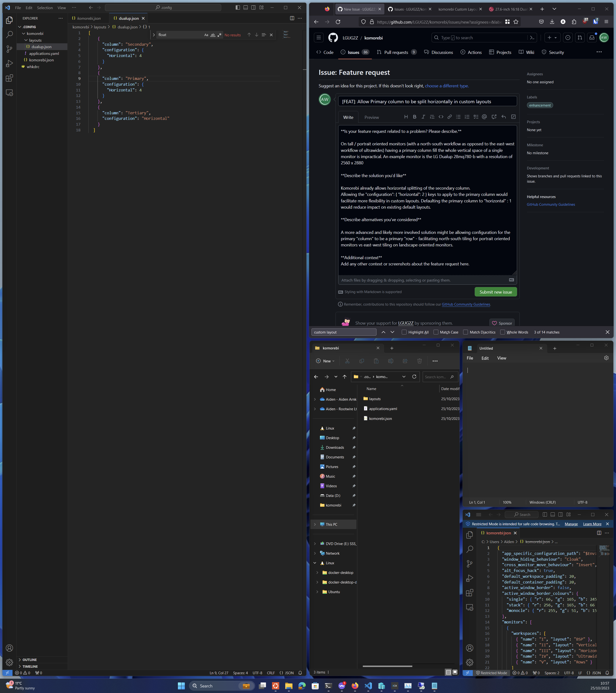Open Search in VS Code activity bar
This screenshot has width=616, height=693.
[9, 34]
